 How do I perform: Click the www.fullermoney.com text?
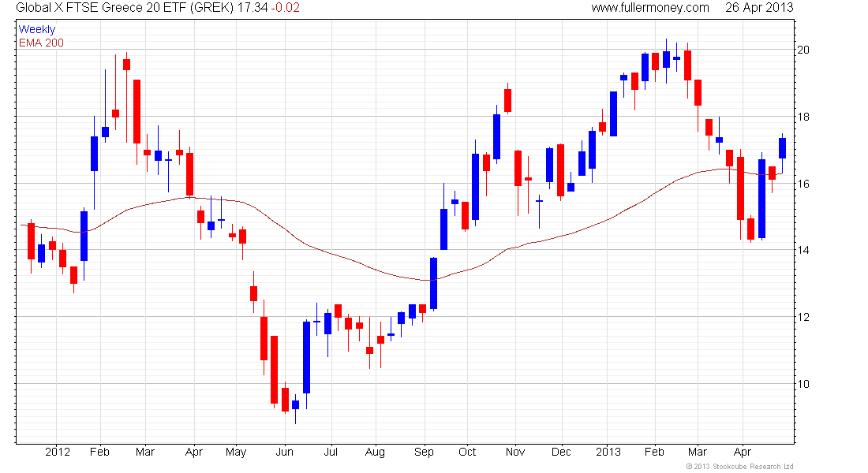(650, 8)
